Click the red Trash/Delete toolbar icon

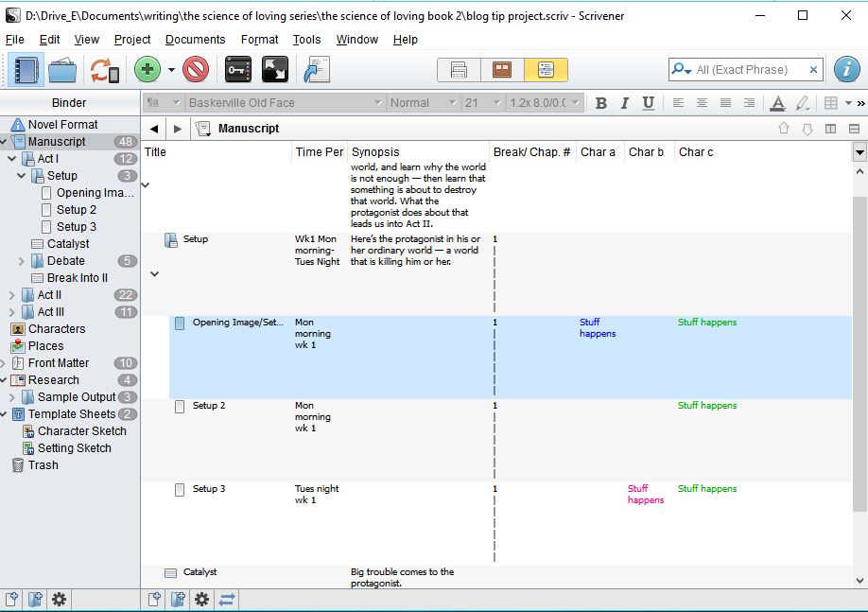point(196,70)
